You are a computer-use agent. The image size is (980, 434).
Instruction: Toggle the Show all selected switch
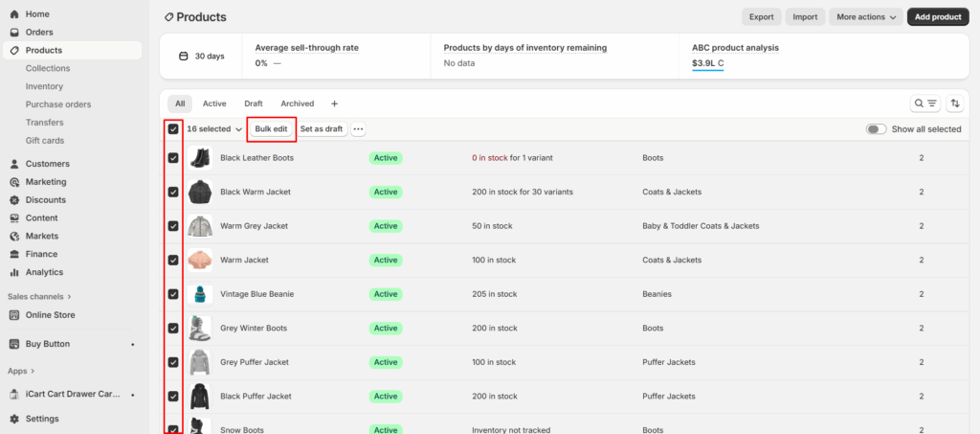[x=876, y=129]
